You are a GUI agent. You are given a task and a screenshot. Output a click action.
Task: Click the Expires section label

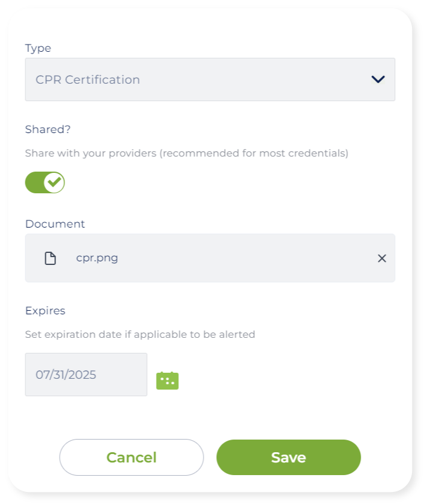click(x=45, y=311)
